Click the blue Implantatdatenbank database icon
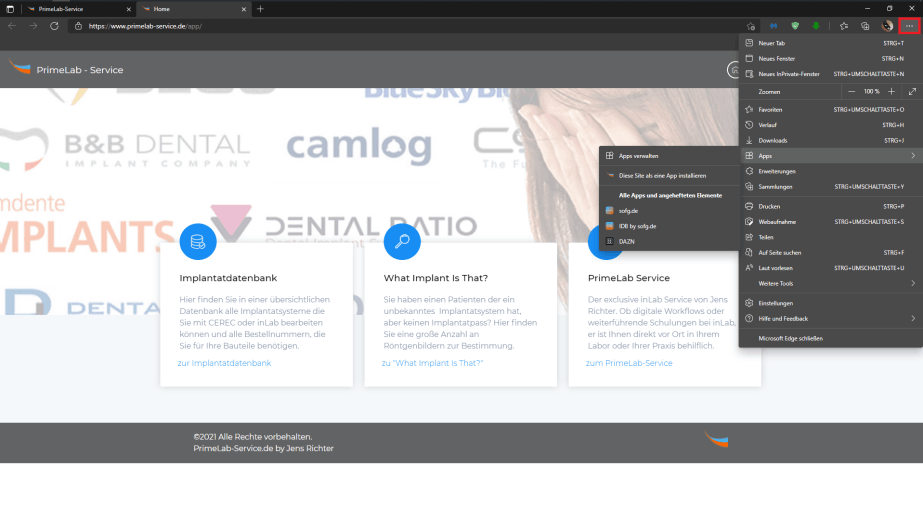 click(x=198, y=241)
